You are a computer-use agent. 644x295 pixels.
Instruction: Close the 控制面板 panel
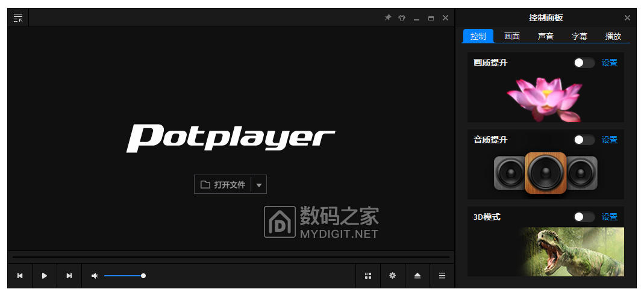click(x=627, y=17)
